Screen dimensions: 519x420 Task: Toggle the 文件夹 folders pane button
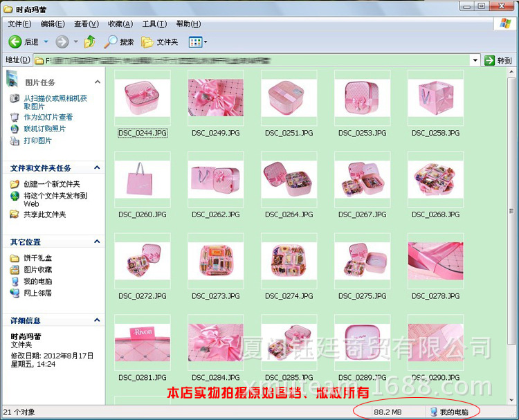160,42
